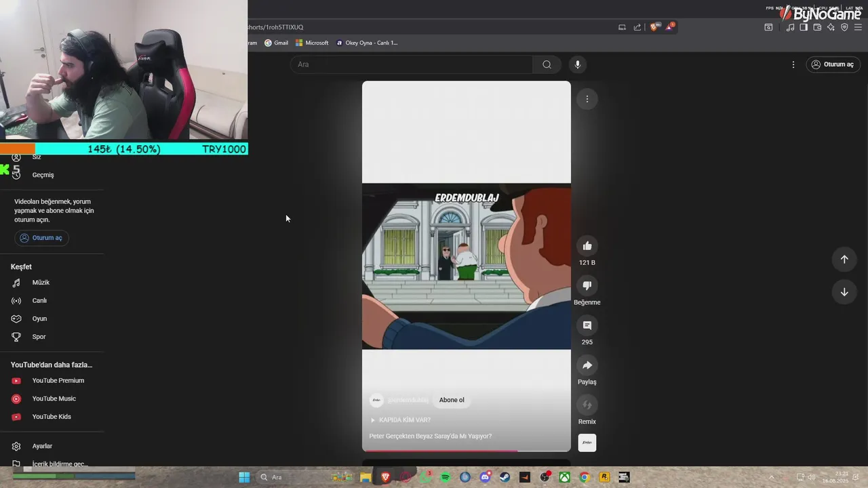
Task: Open Microsoft bookmark in bookmarks bar
Action: click(312, 43)
